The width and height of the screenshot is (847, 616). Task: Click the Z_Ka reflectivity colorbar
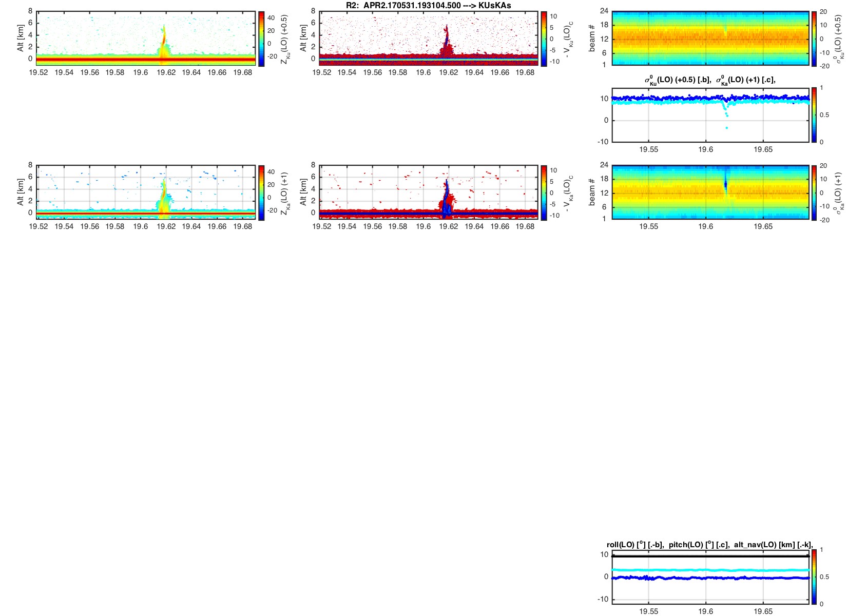[x=261, y=192]
